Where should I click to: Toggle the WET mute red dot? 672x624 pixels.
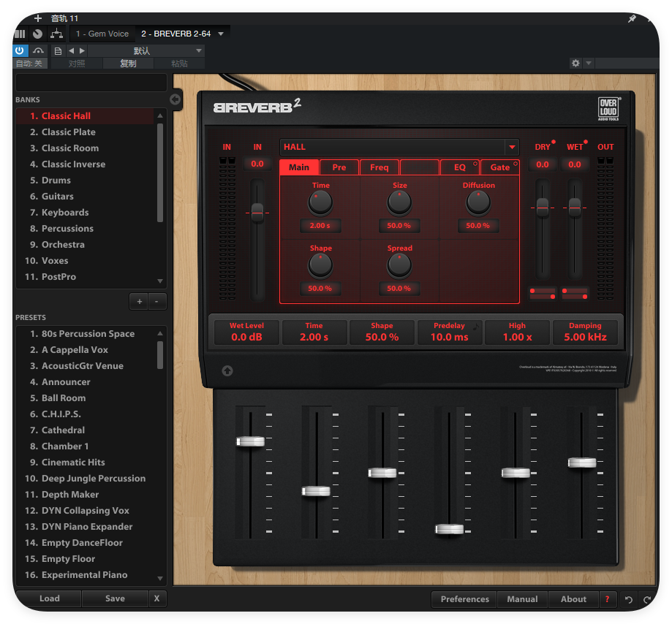tap(586, 142)
